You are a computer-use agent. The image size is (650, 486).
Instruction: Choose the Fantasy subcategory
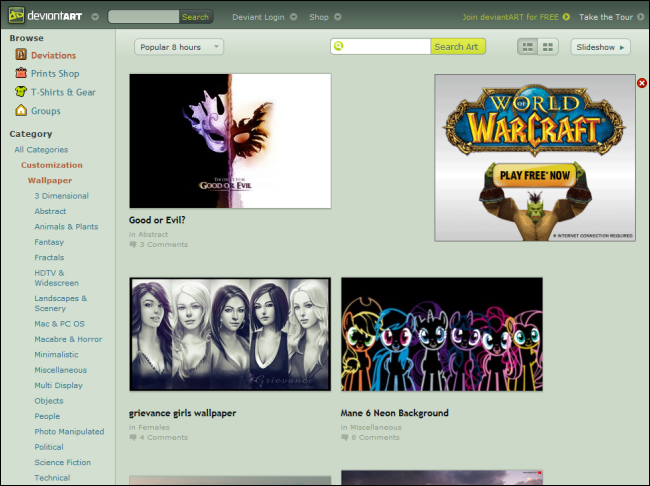point(49,242)
